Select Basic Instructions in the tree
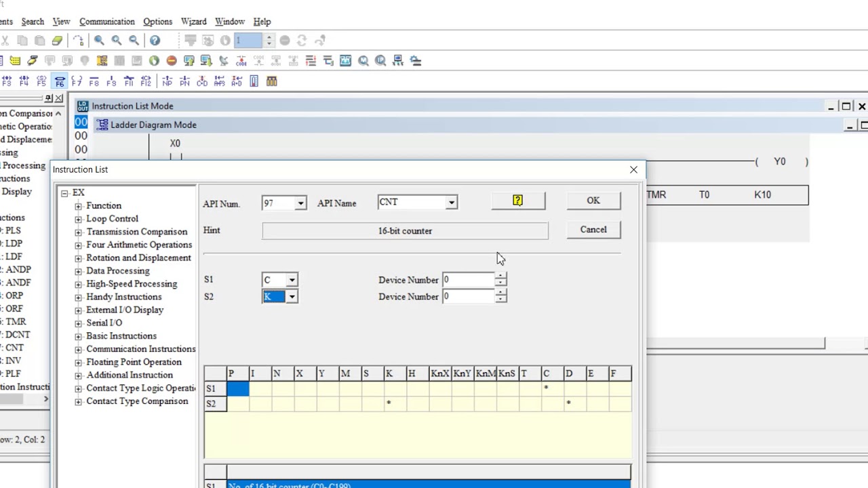868x488 pixels. (x=121, y=336)
